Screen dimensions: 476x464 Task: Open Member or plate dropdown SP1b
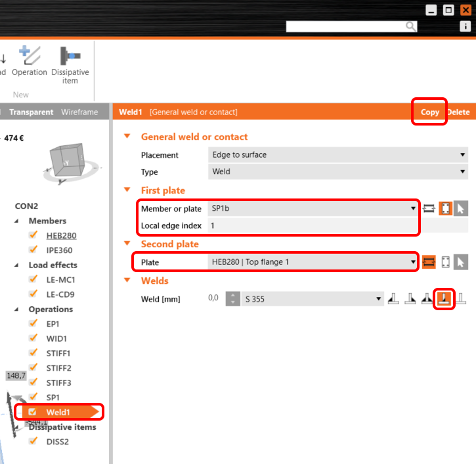click(x=313, y=208)
